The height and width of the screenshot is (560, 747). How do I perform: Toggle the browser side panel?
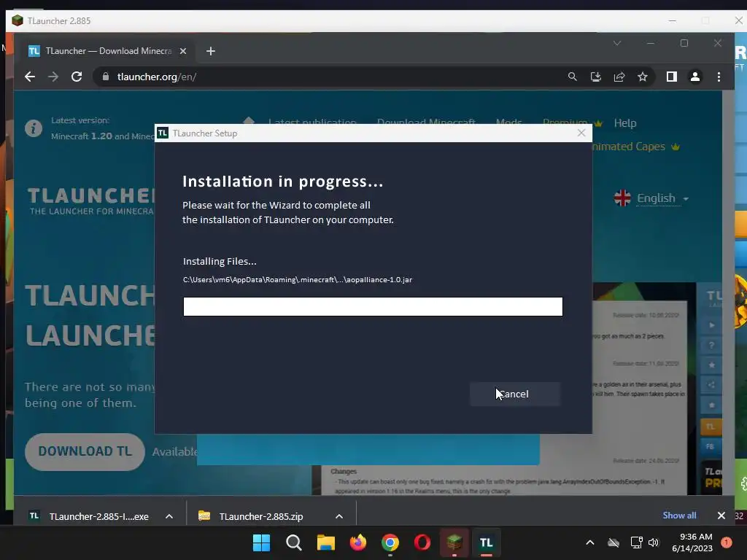tap(671, 77)
